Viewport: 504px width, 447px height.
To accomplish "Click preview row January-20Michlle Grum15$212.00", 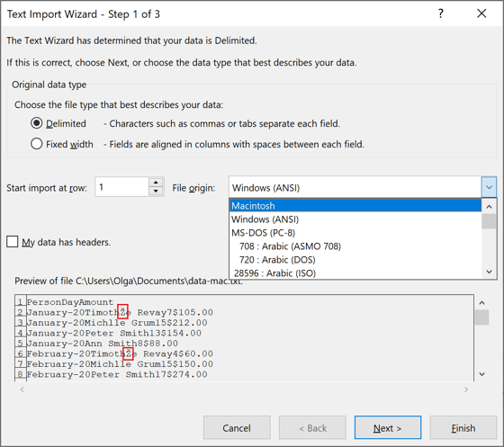I will [x=117, y=323].
